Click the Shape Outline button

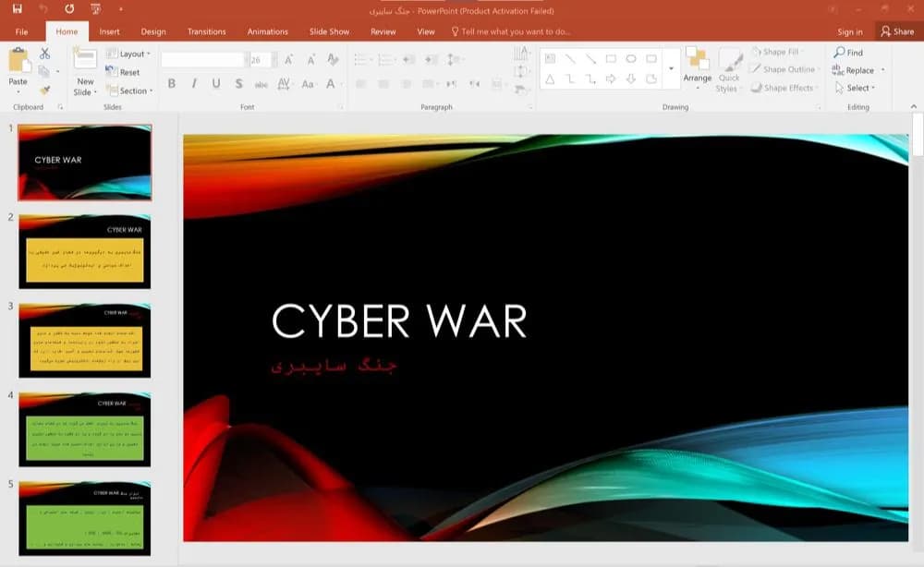point(783,69)
